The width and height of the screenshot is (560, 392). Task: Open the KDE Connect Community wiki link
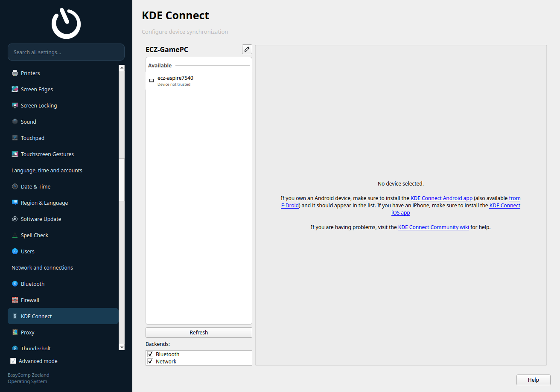[434, 227]
